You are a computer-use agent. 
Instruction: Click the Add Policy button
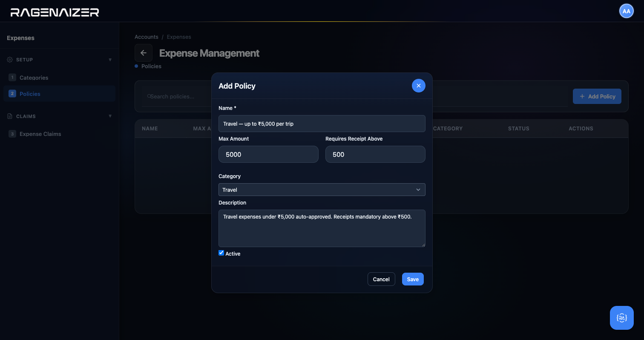(x=597, y=96)
